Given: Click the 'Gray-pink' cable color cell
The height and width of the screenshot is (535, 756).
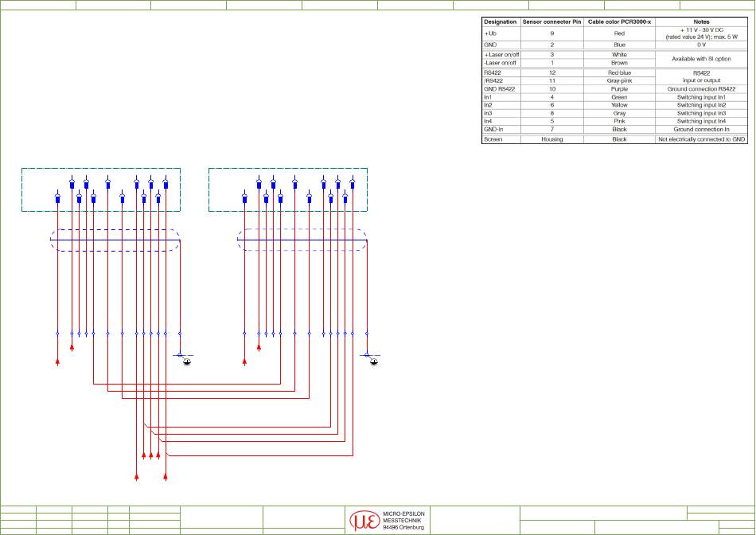Looking at the screenshot, I should tap(619, 81).
